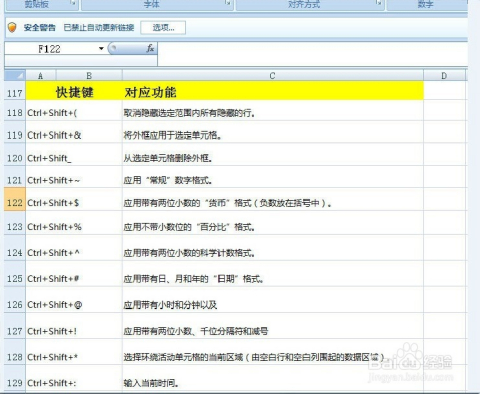Select row 120 header
Image resolution: width=480 pixels, height=394 pixels.
click(15, 155)
